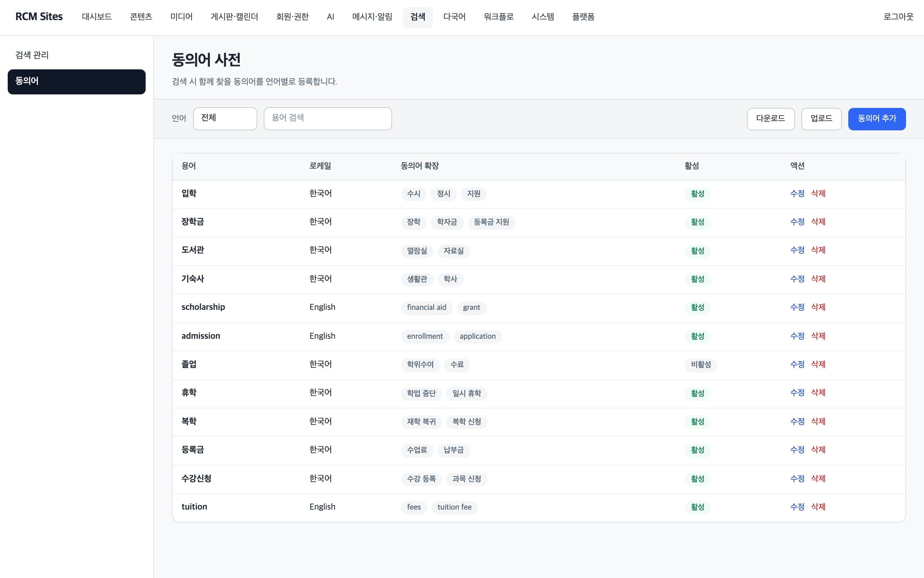Click 수정 for the 수강신청 row
Screen dimensions: 924x578
797,478
